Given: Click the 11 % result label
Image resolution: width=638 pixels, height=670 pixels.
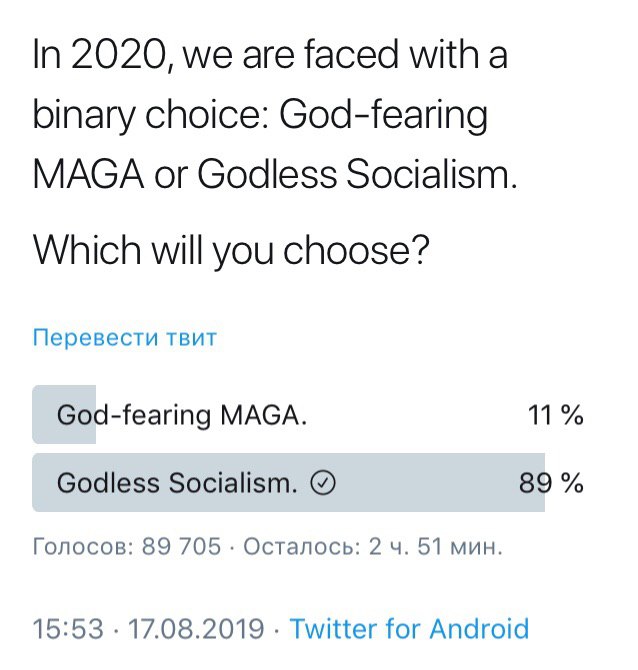Looking at the screenshot, I should pos(555,415).
